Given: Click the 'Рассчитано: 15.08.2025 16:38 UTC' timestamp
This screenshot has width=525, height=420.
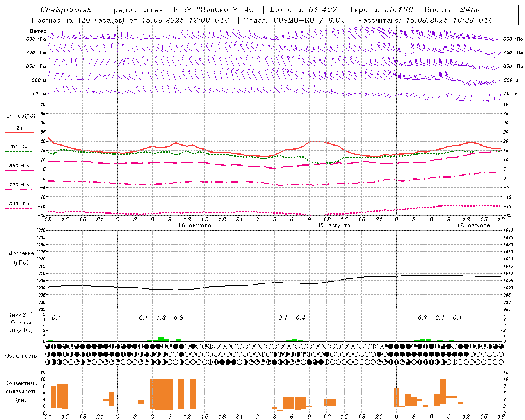Looking at the screenshot, I should [x=426, y=20].
